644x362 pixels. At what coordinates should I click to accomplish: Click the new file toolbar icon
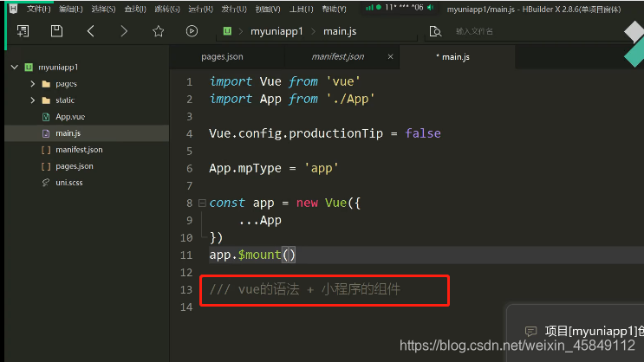point(23,31)
